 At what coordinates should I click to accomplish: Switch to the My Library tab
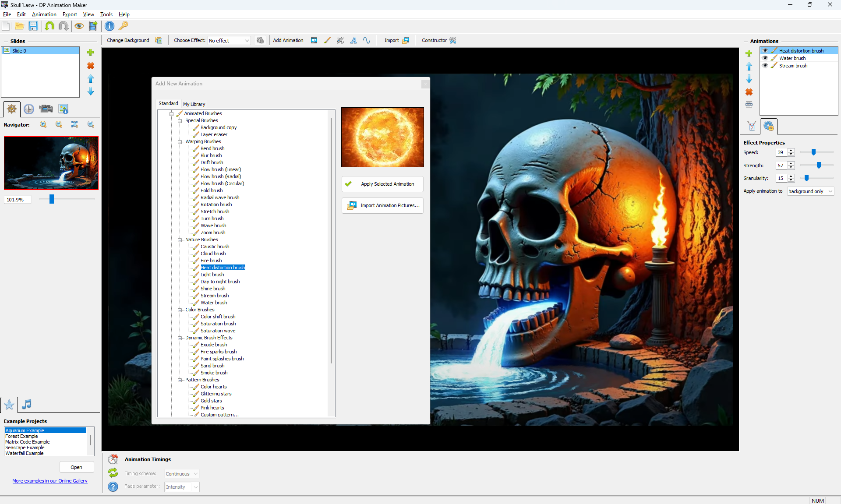pos(194,104)
